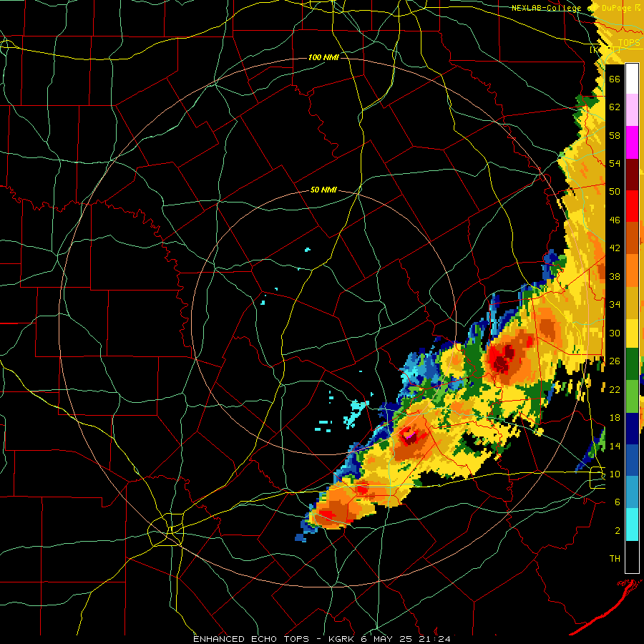Select the bright red legend swatch
The width and height of the screenshot is (644, 644).
point(632,206)
